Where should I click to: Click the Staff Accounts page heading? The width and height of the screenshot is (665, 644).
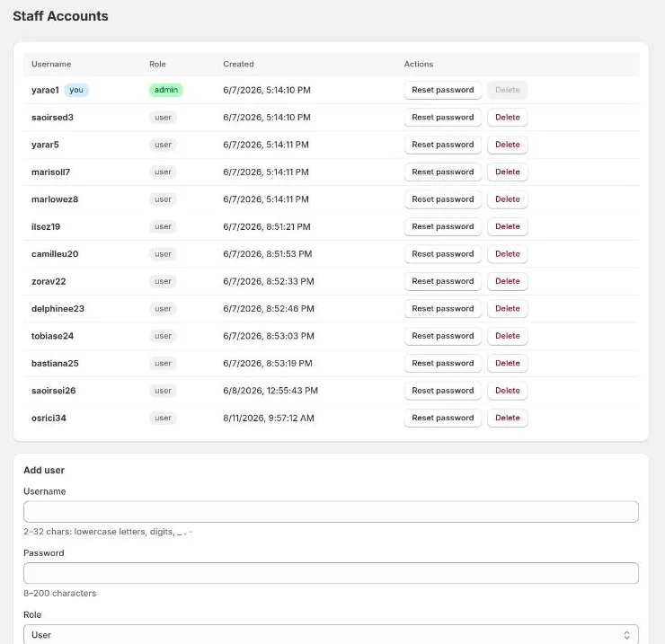[x=60, y=16]
